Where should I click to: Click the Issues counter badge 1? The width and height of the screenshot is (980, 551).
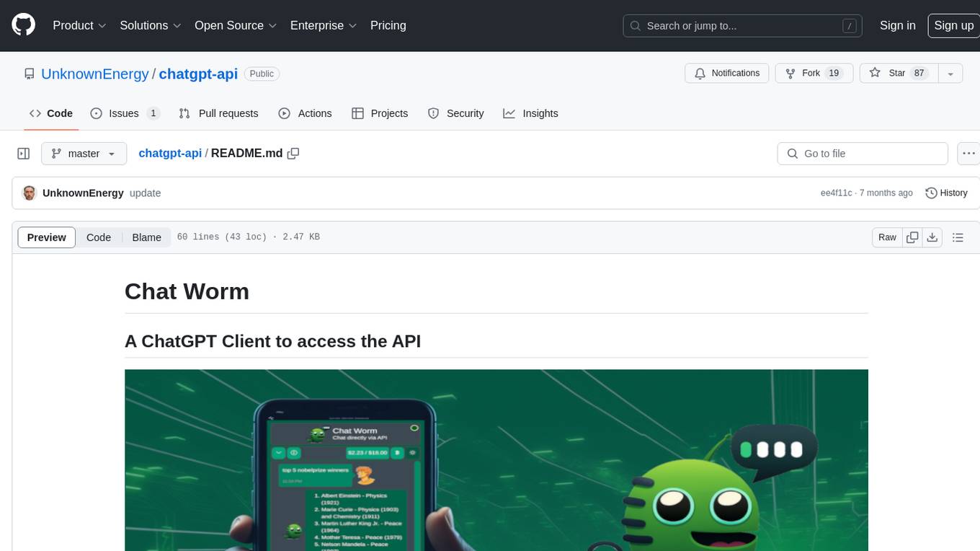pyautogui.click(x=153, y=113)
